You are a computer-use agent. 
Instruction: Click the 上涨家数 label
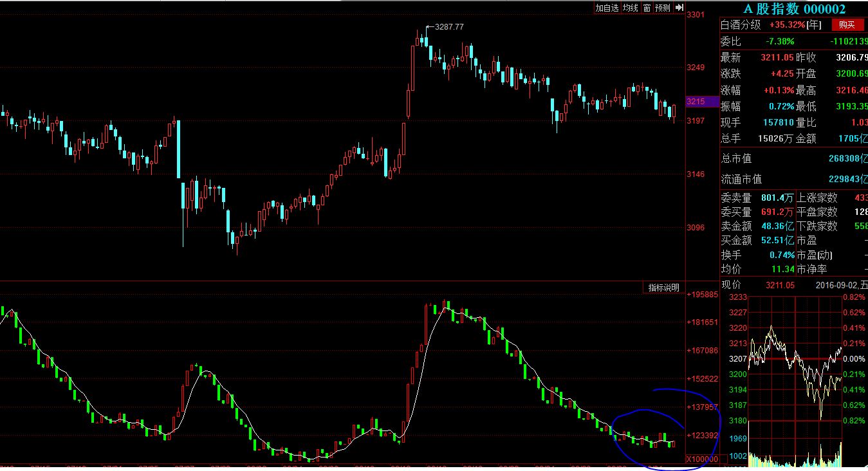[817, 198]
